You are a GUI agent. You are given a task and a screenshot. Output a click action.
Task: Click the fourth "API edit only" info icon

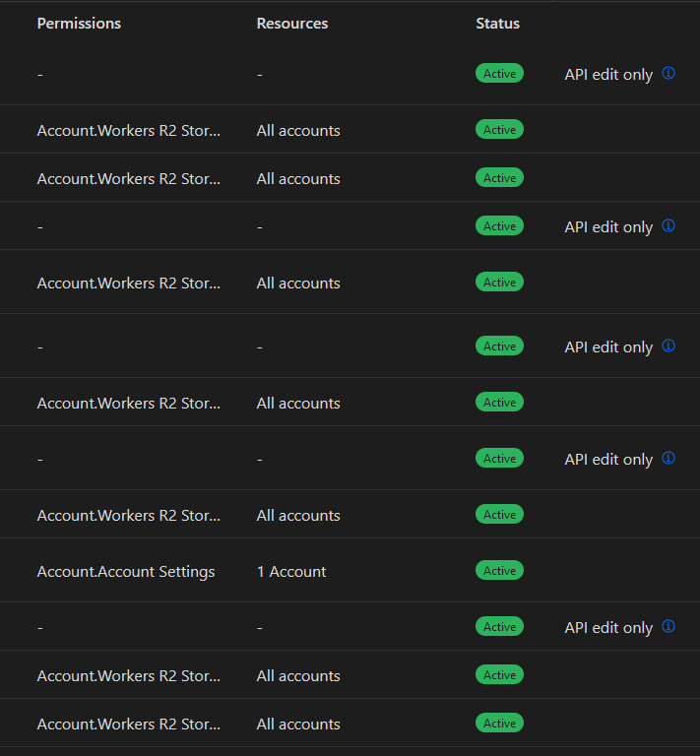coord(668,458)
